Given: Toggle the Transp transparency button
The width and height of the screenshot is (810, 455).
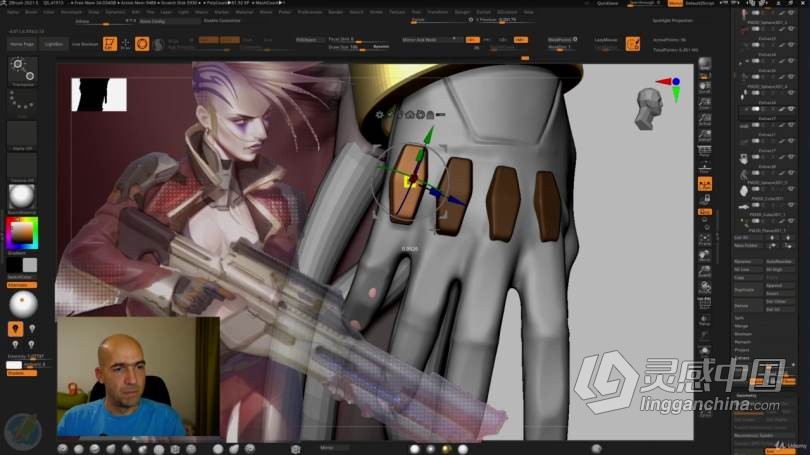Looking at the screenshot, I should (x=705, y=320).
